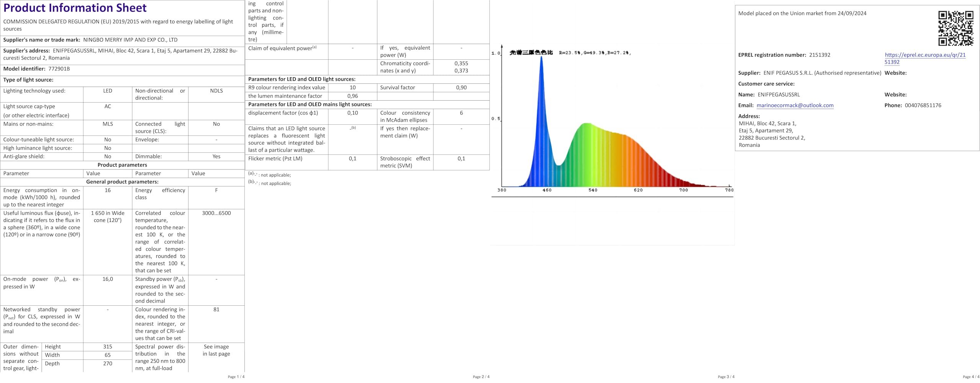Viewport: 980px width, 383px height.
Task: Click the colour temperature value 3000...6500
Action: point(216,213)
